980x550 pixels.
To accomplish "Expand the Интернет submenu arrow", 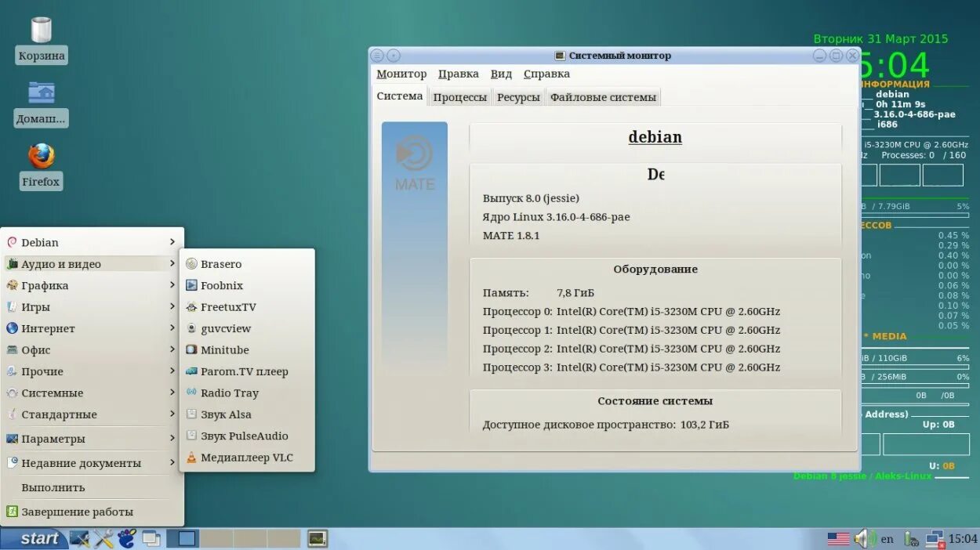I will (172, 329).
